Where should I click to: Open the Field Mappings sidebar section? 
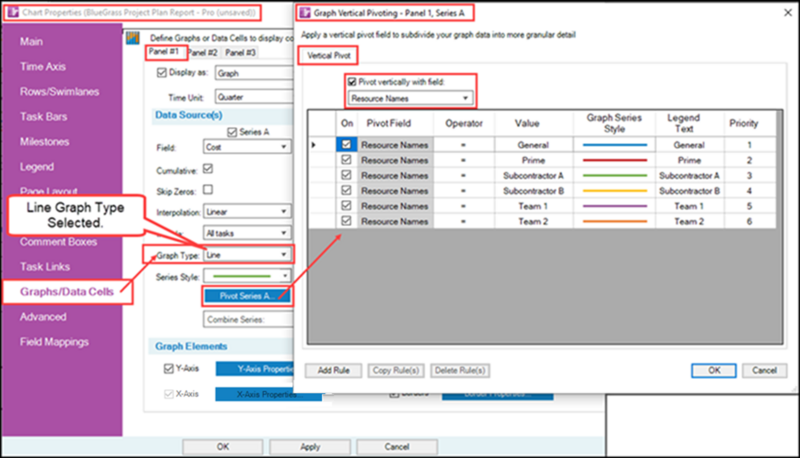coord(54,342)
